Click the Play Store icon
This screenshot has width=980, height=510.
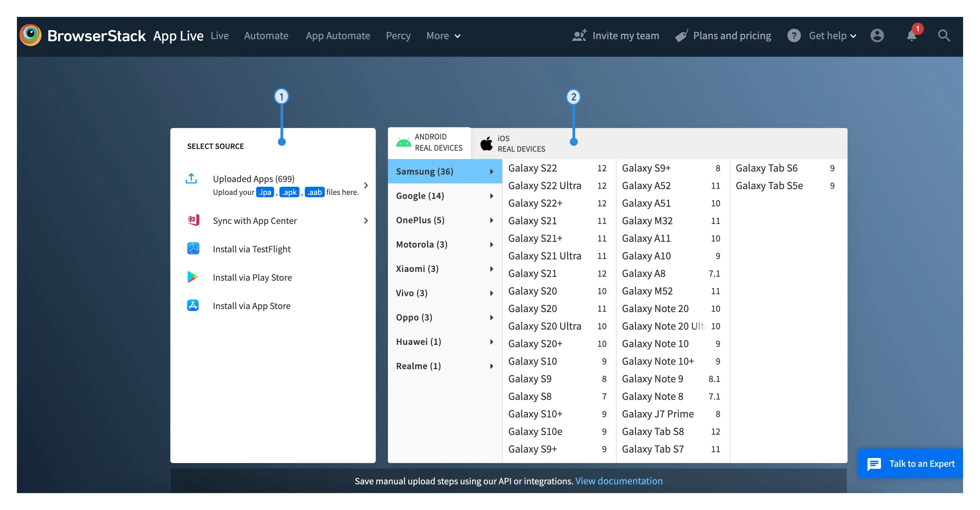point(193,277)
